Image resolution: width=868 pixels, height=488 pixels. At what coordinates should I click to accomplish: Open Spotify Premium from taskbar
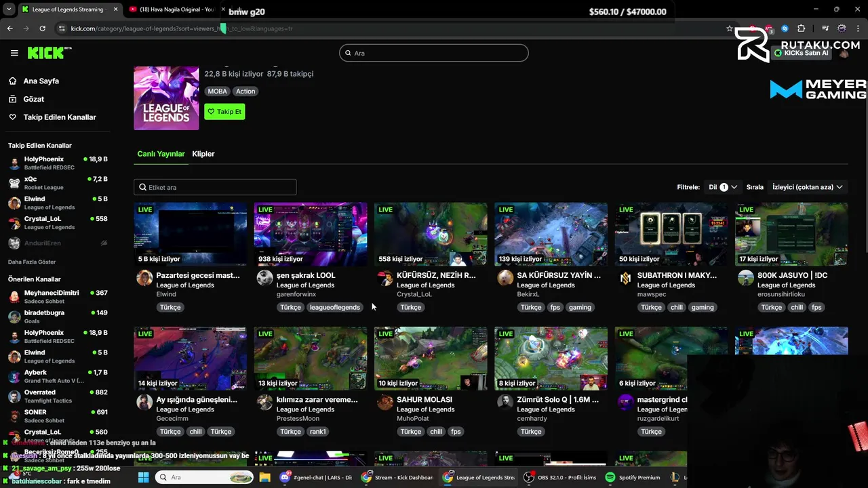633,477
